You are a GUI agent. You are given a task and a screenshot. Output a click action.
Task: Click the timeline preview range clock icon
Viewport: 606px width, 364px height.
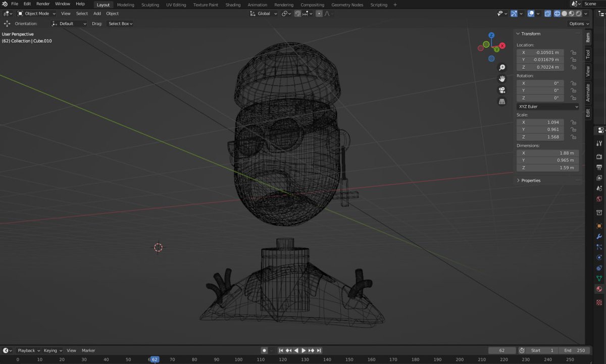[522, 350]
